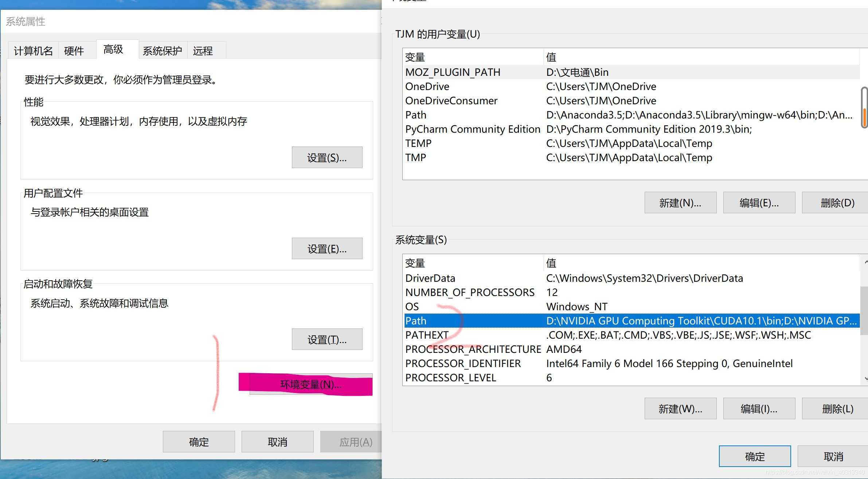Image resolution: width=868 pixels, height=479 pixels.
Task: Click 值 column header in system variables list
Action: (702, 263)
